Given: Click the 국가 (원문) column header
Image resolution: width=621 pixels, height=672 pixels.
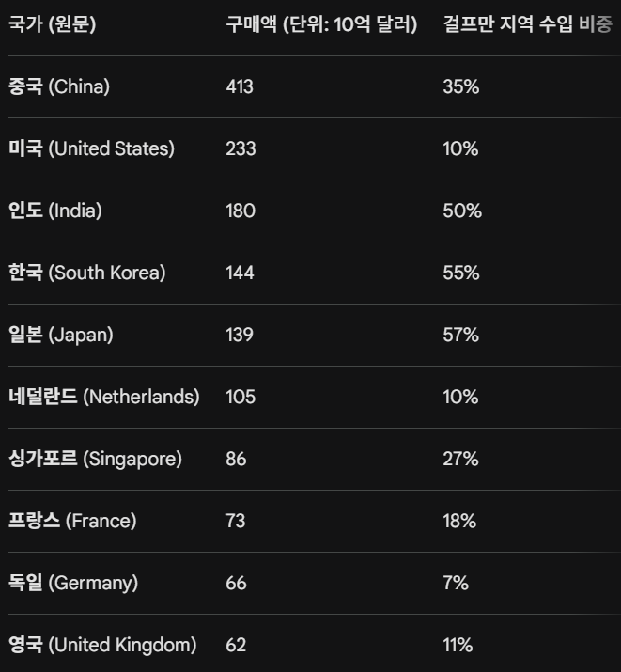Looking at the screenshot, I should (53, 24).
